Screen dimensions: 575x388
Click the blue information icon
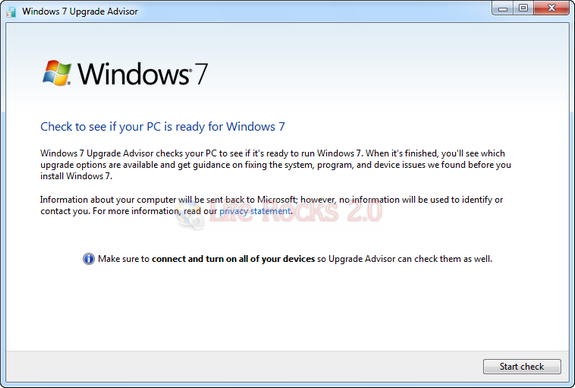88,259
